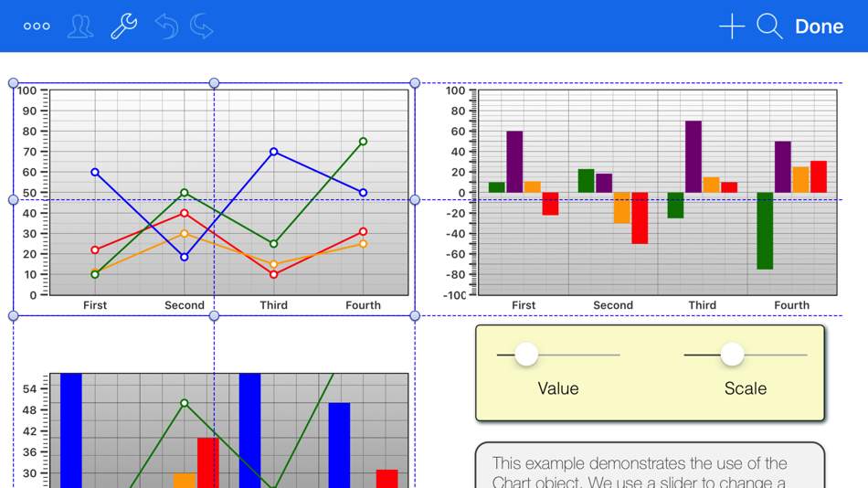Open the collaborators people icon
The width and height of the screenshot is (868, 488).
click(x=80, y=26)
